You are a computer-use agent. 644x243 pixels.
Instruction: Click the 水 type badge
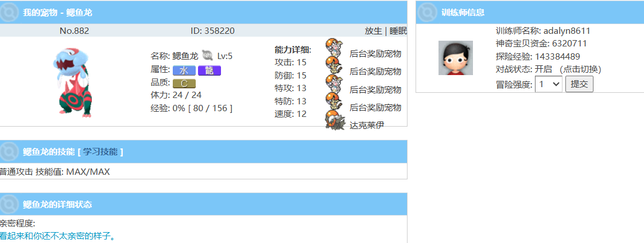tap(184, 70)
